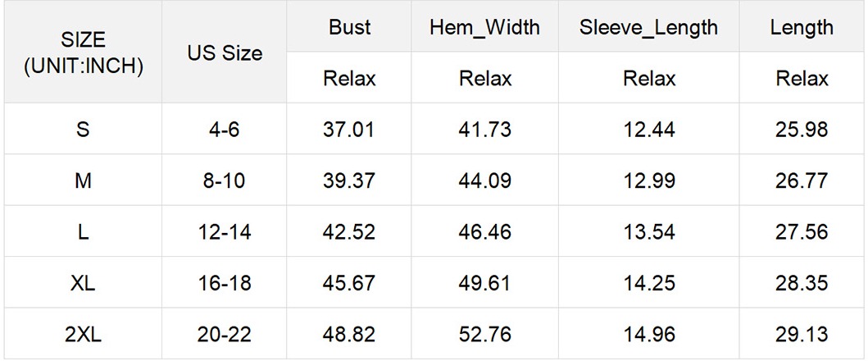Select the M size row label
The height and width of the screenshot is (361, 868).
(x=83, y=180)
